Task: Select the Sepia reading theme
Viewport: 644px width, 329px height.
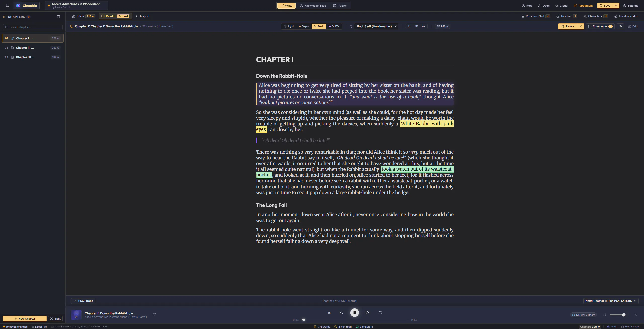Action: click(x=304, y=26)
